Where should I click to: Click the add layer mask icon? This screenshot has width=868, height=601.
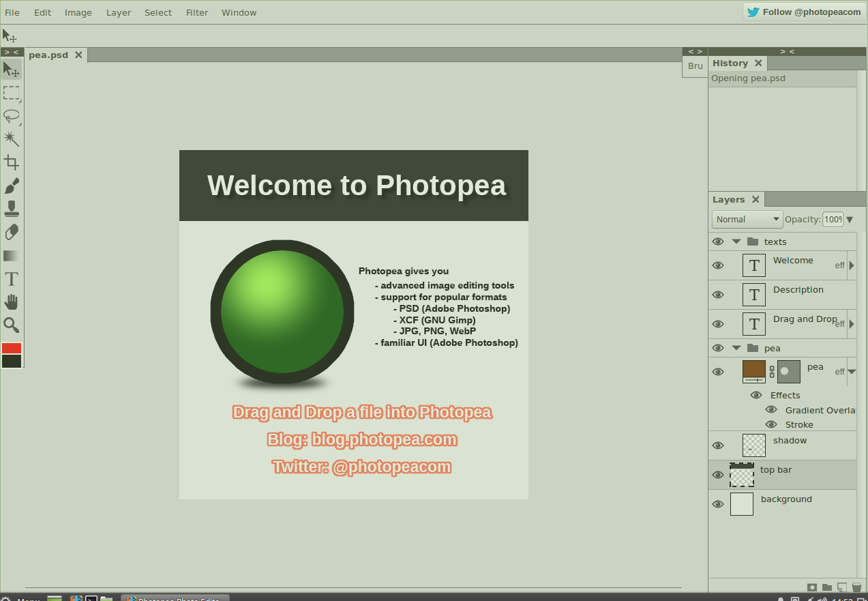812,587
